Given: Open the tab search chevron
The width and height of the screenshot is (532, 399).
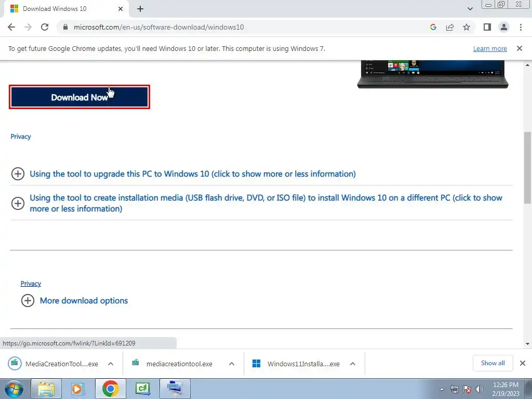Looking at the screenshot, I should point(470,9).
